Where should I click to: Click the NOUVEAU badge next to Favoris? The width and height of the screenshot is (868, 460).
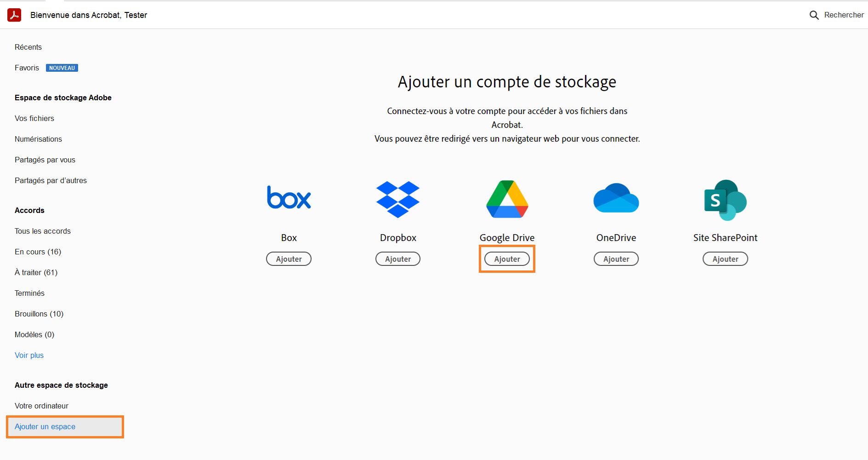(x=62, y=67)
